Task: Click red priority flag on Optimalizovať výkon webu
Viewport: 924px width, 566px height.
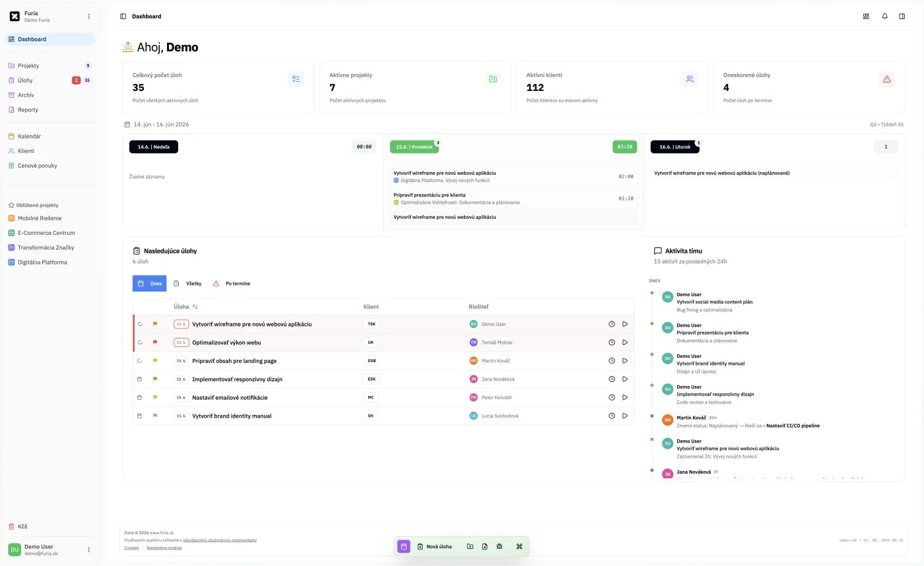Action: point(155,342)
